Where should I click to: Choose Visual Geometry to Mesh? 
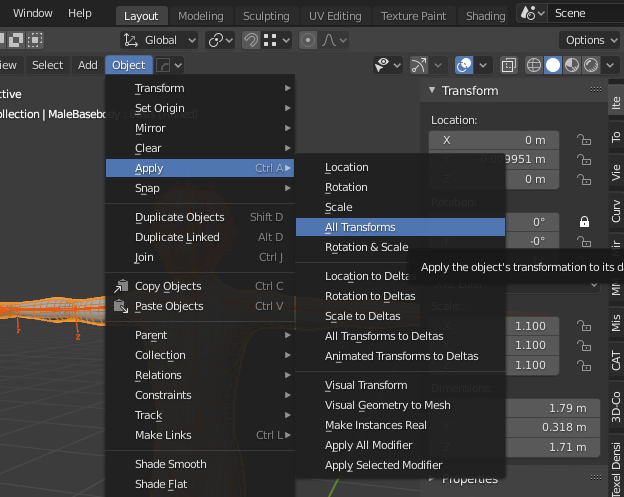pyautogui.click(x=400, y=405)
